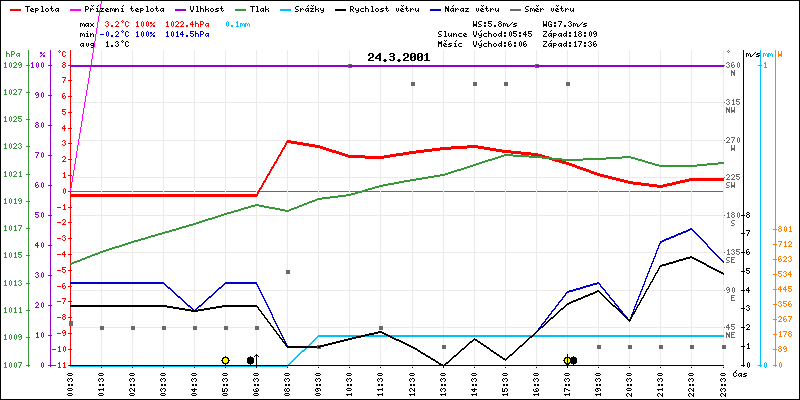Screen dimensions: 800x400
Task: Click the 13:30 time axis label
Action: pos(442,383)
